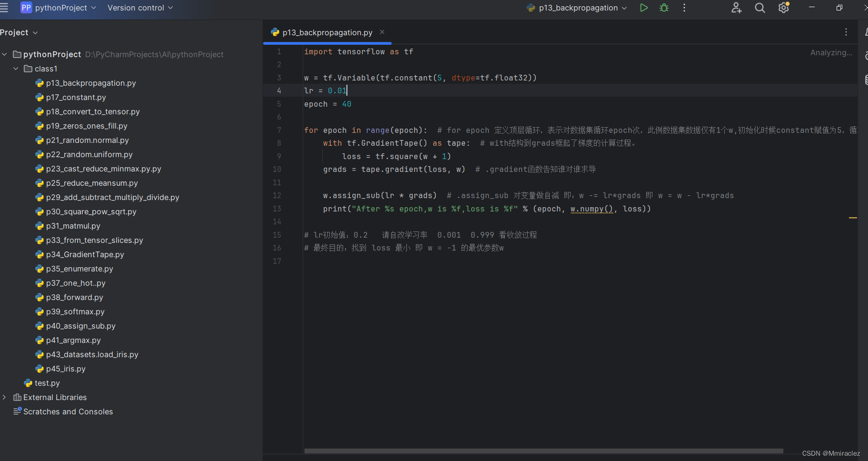The image size is (868, 461).
Task: Click the orange change marker in the editor gutter
Action: coord(852,217)
